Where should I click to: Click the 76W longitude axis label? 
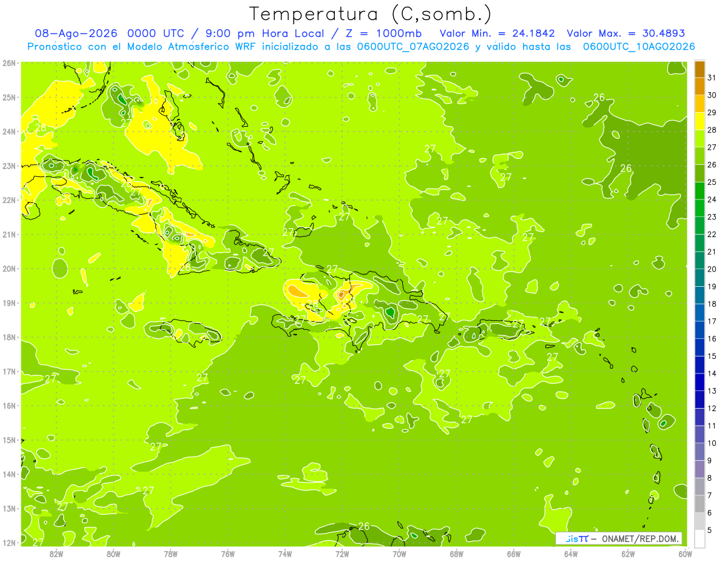click(228, 554)
